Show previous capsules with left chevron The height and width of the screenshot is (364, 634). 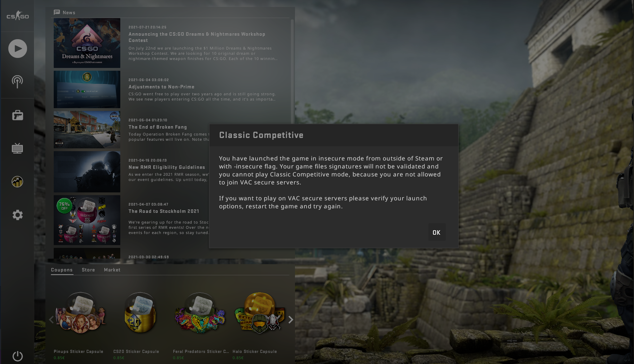[x=51, y=320]
